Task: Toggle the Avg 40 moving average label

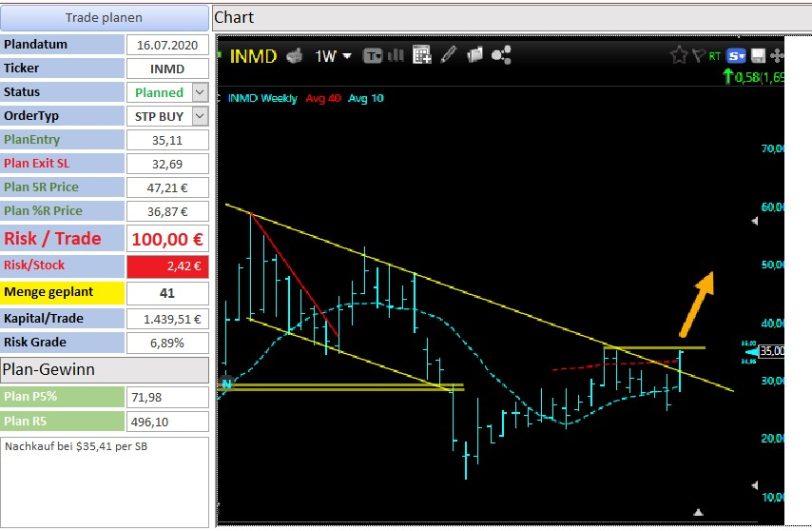Action: pyautogui.click(x=323, y=98)
